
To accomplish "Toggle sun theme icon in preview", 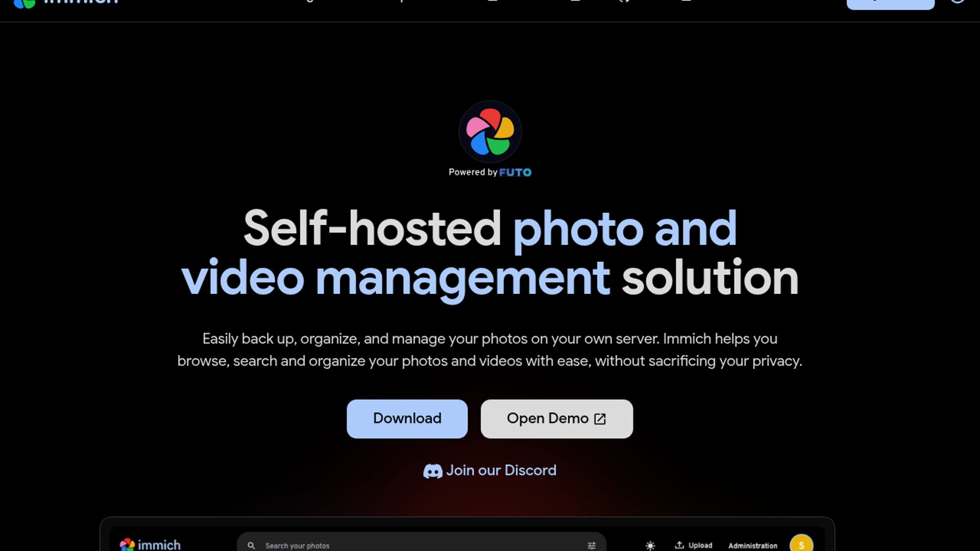I will coord(650,545).
